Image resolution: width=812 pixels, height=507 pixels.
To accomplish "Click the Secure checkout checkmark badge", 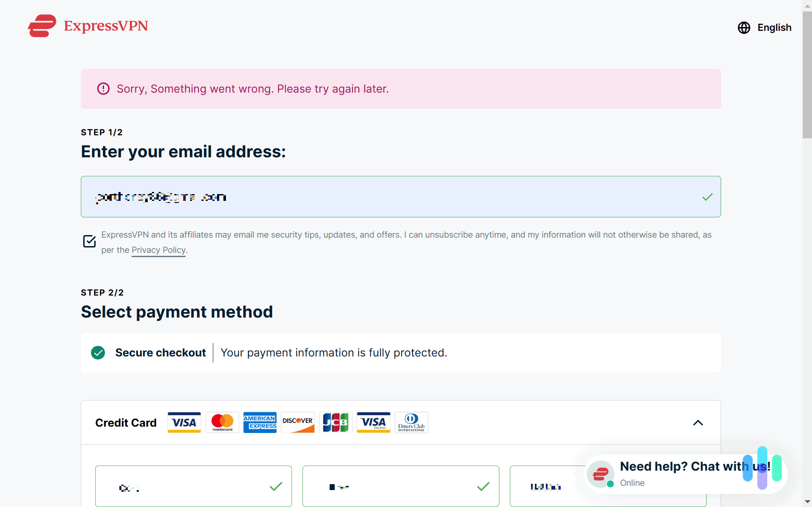I will point(98,352).
